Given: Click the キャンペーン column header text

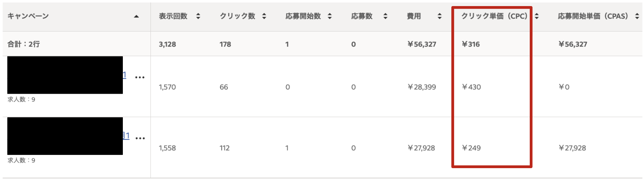Looking at the screenshot, I should tap(28, 16).
